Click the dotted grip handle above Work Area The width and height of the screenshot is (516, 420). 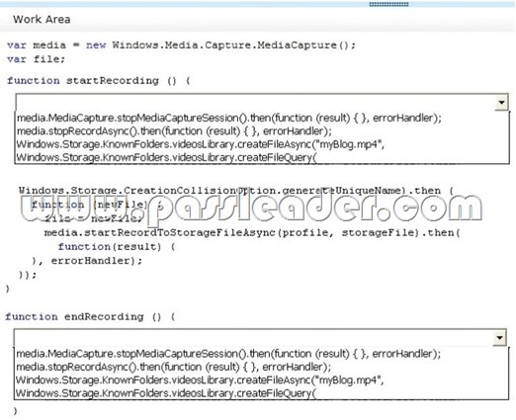coord(388,4)
